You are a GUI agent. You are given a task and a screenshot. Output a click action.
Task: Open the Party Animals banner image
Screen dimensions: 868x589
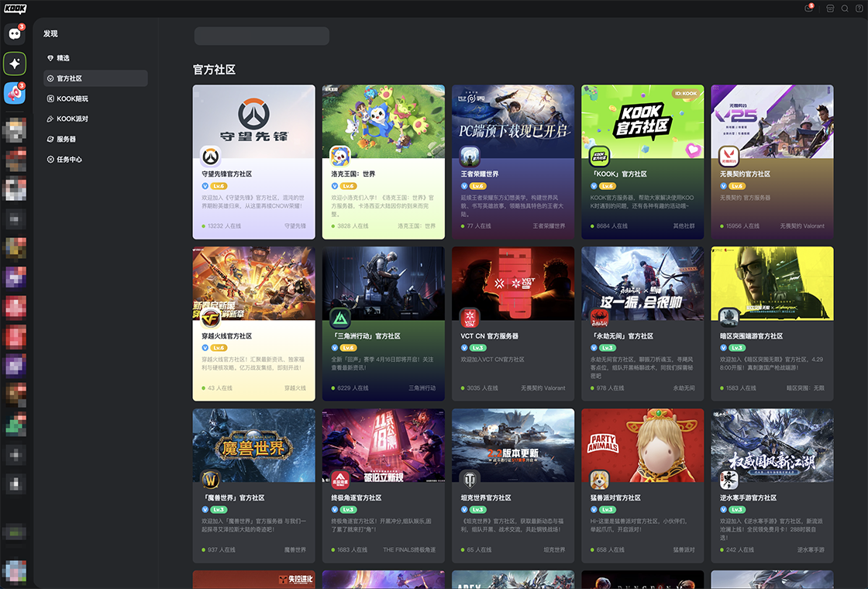pyautogui.click(x=642, y=446)
